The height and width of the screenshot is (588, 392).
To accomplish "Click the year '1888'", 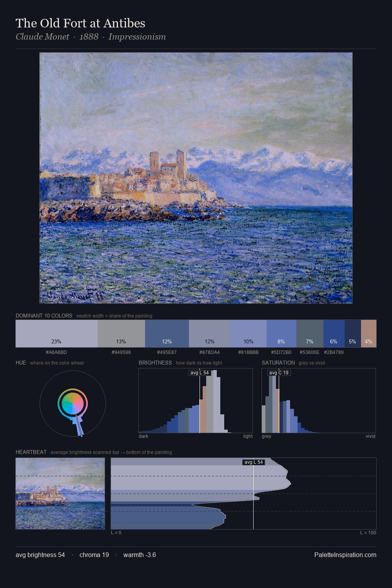I will pyautogui.click(x=89, y=37).
